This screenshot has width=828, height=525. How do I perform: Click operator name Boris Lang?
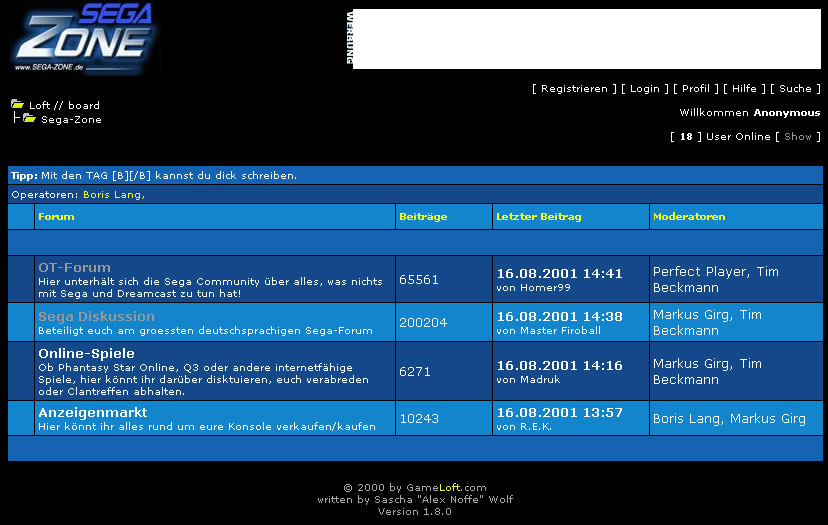[114, 194]
